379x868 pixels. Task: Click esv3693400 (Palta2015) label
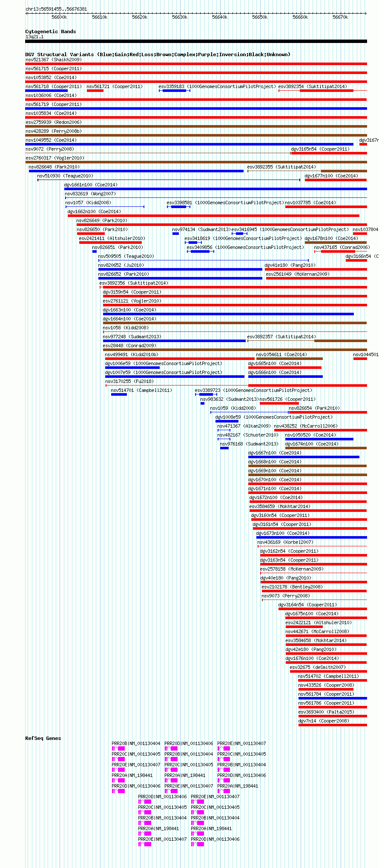(x=326, y=712)
